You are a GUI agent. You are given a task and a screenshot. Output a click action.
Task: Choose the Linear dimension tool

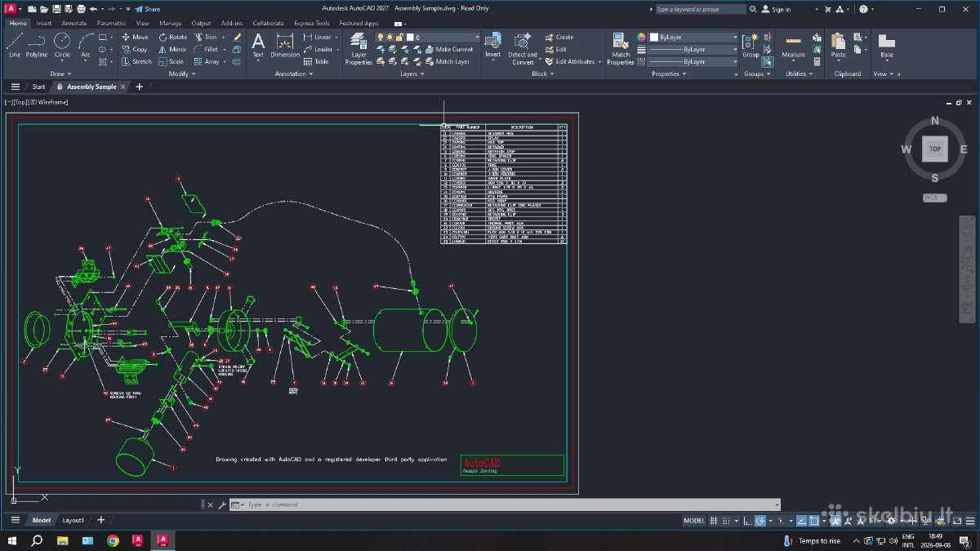click(x=317, y=37)
